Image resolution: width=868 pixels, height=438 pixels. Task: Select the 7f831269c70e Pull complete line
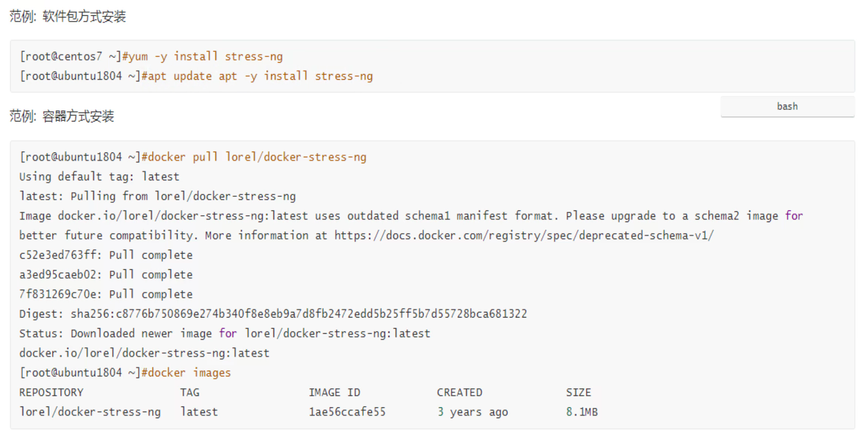pyautogui.click(x=106, y=294)
